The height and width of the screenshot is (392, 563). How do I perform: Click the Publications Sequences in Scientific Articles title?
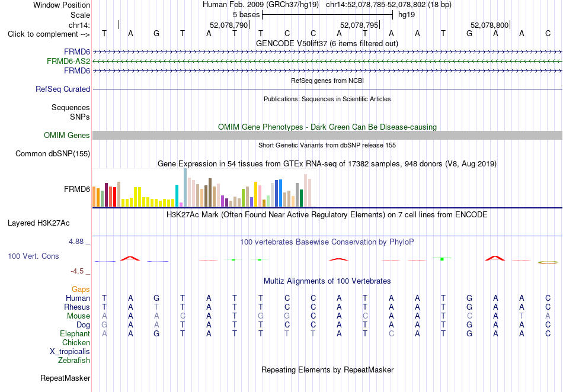327,99
